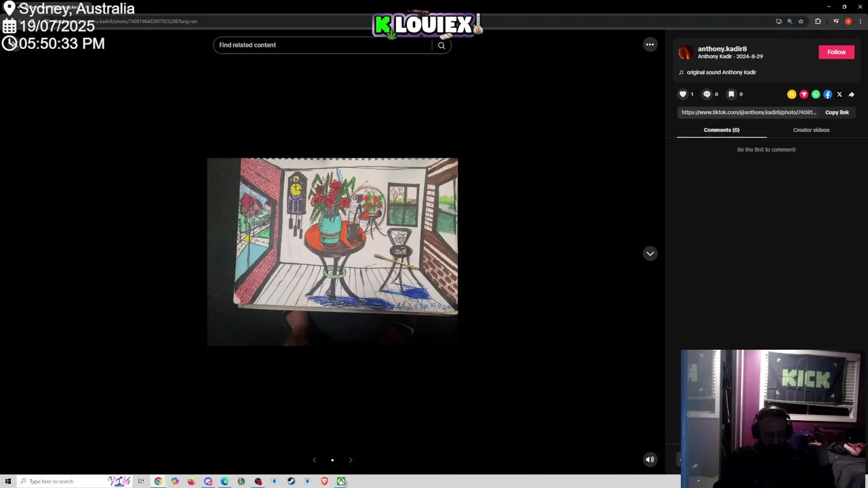Switch to the Creator videos tab
The width and height of the screenshot is (868, 488).
(811, 130)
